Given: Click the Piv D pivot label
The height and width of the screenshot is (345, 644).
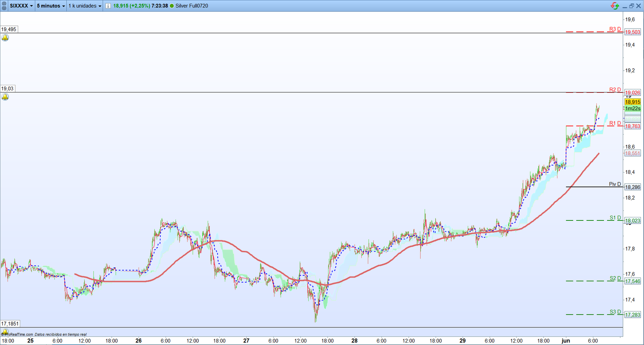Looking at the screenshot, I should click(615, 184).
